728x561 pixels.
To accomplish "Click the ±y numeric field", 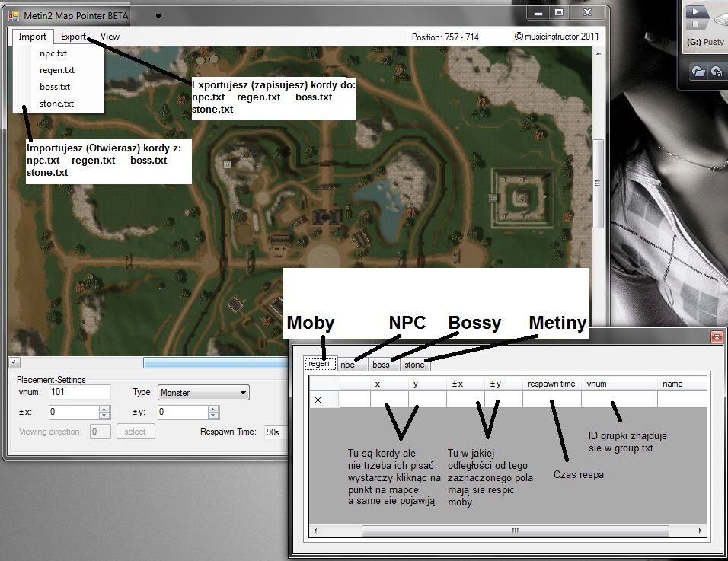I will pos(183,412).
